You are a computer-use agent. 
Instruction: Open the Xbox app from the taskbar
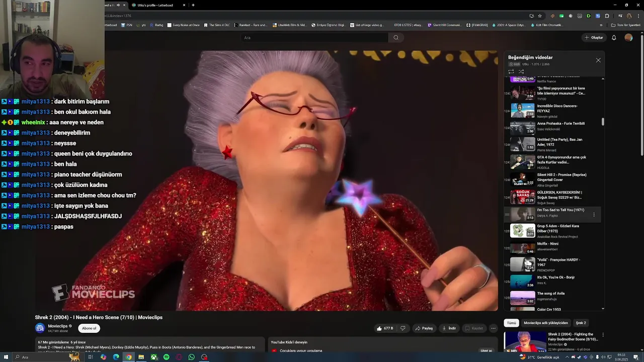pyautogui.click(x=154, y=357)
